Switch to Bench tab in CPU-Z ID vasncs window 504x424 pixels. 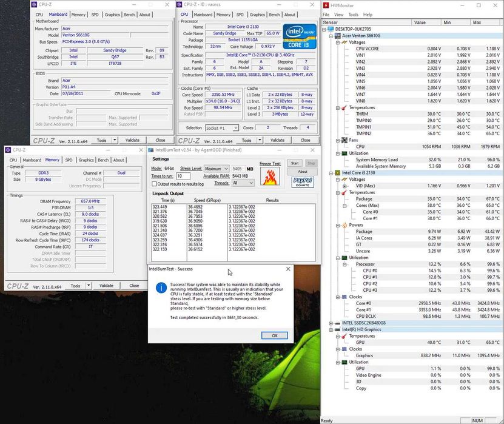(274, 15)
